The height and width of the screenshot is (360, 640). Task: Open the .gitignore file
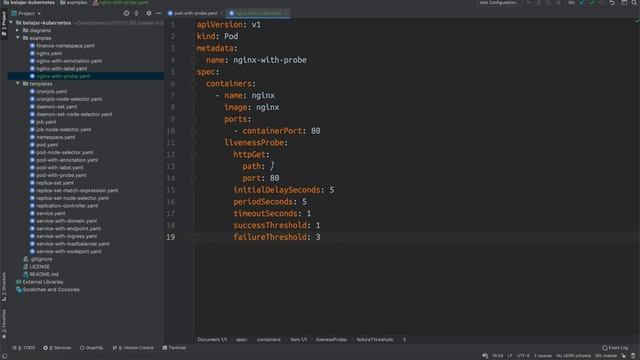(41, 259)
